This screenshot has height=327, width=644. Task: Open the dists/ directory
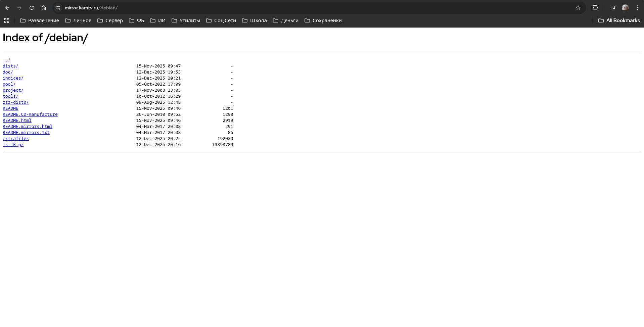pyautogui.click(x=10, y=66)
